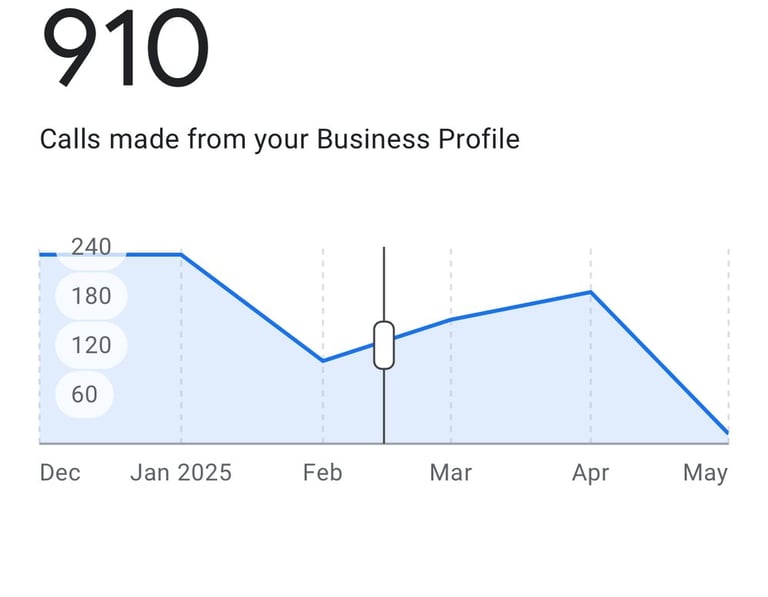Viewport: 768px width, 597px height.
Task: Click the line low point at February
Action: tap(323, 361)
